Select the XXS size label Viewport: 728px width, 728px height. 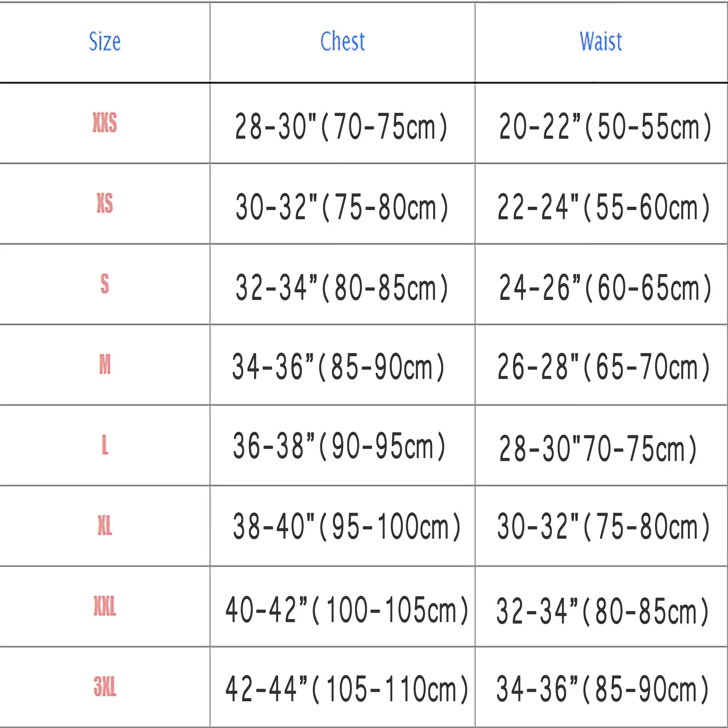[x=105, y=123]
